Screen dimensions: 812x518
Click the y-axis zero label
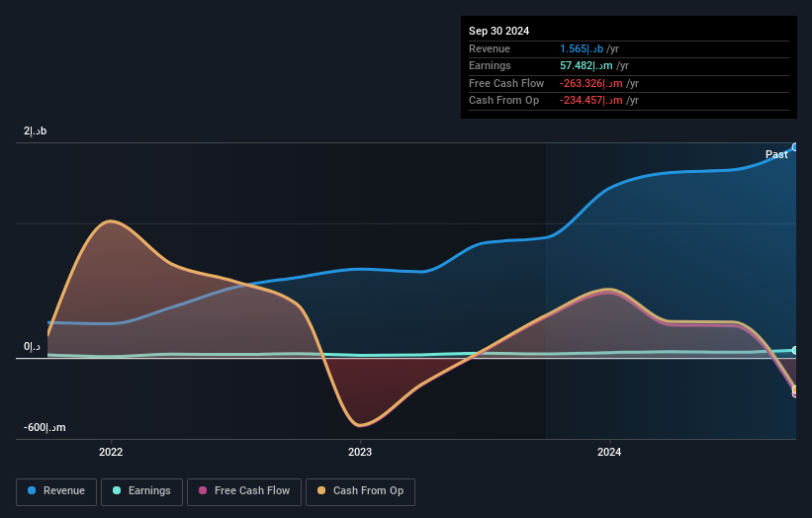coord(32,346)
